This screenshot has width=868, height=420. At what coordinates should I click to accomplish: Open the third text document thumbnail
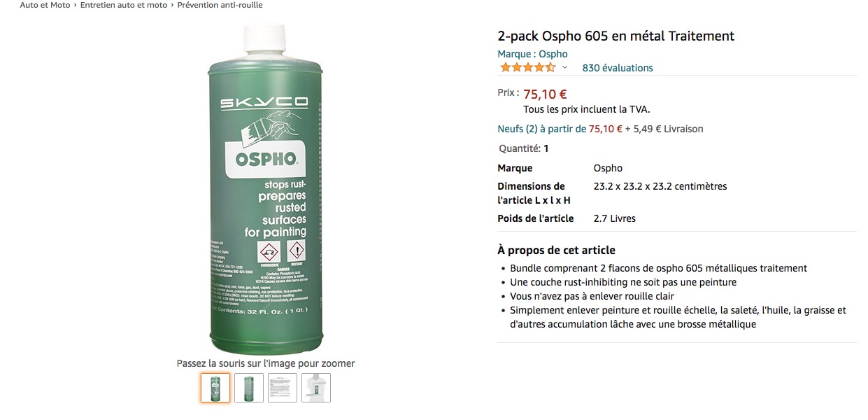[283, 388]
